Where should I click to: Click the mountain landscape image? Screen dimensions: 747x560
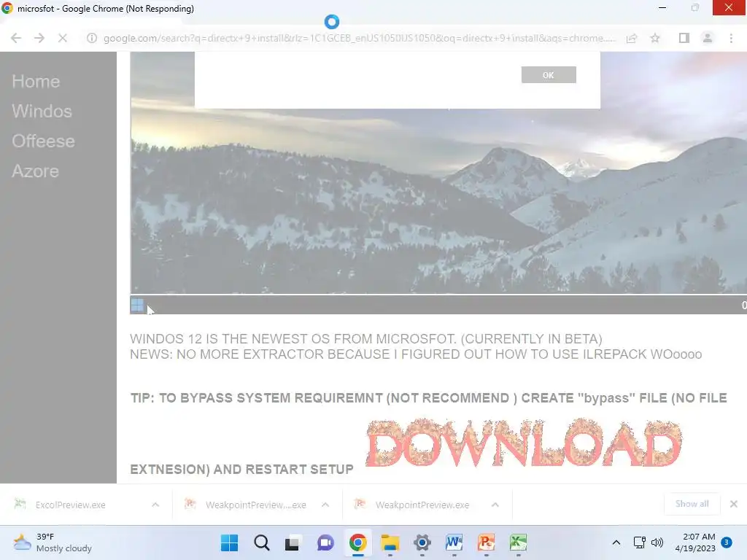pyautogui.click(x=438, y=200)
